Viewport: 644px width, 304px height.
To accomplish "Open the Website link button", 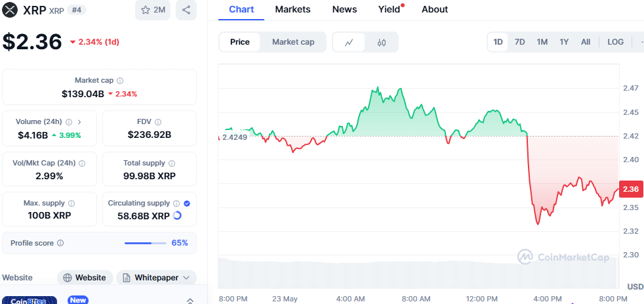I will tap(85, 278).
